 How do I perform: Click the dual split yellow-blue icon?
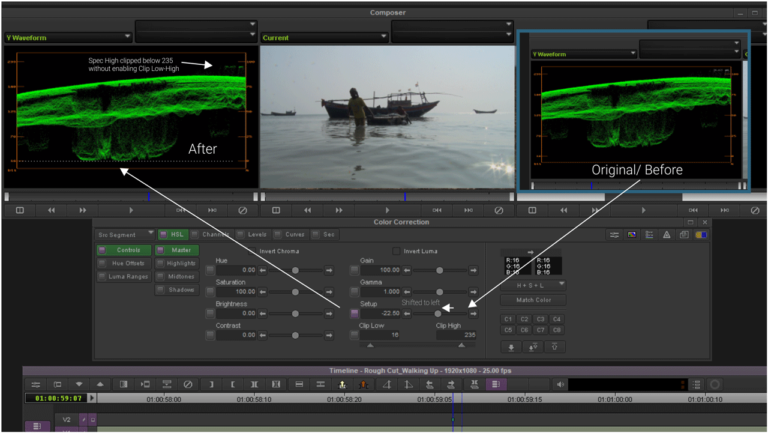[701, 235]
